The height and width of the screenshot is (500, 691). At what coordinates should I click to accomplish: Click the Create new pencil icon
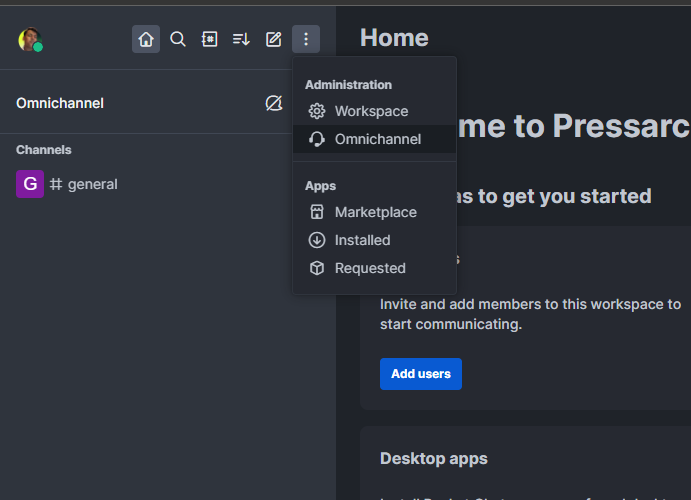273,39
